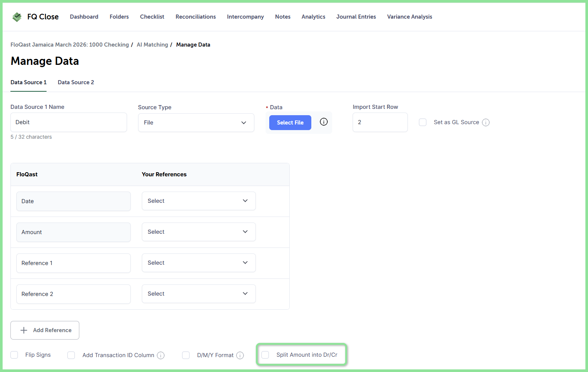Follow the AI Matching breadcrumb link

[x=152, y=45]
